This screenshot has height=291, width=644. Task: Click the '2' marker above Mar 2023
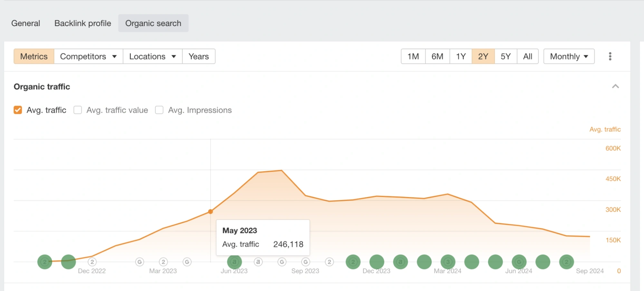coord(163,262)
